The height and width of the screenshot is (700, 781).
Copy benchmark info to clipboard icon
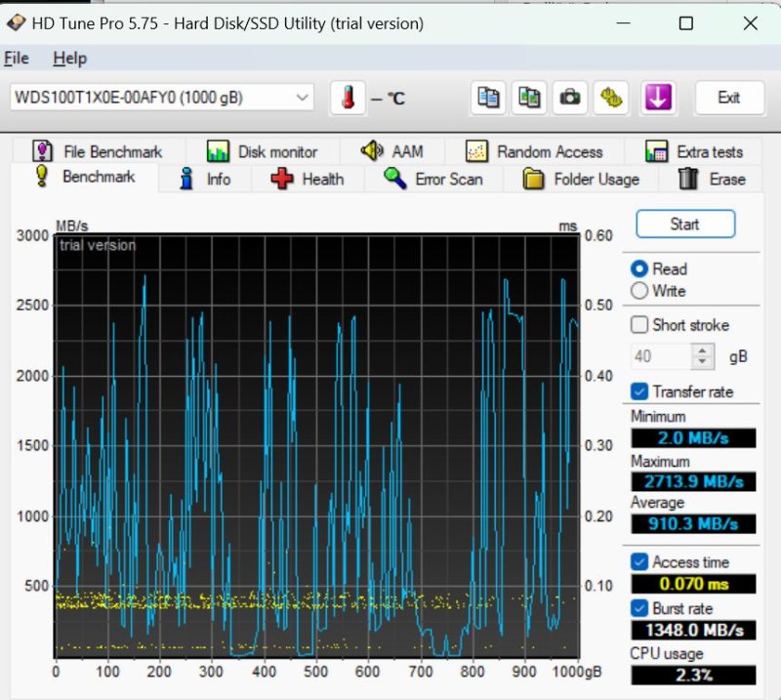click(488, 98)
